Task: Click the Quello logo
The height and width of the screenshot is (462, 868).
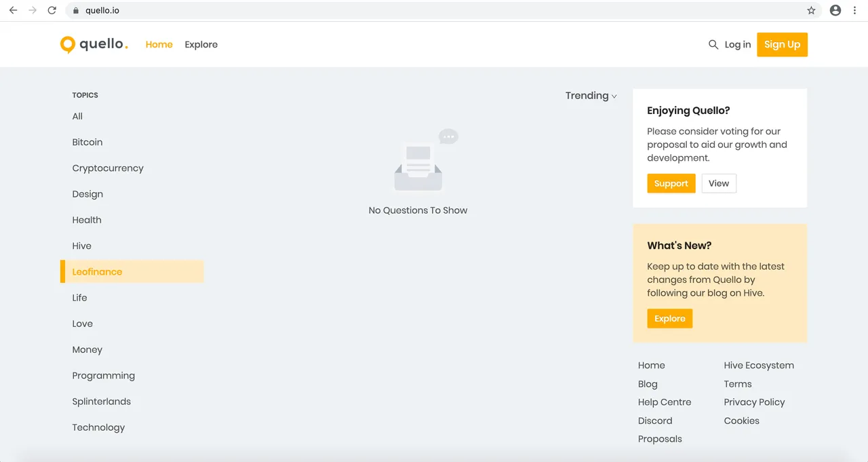Action: click(x=94, y=44)
